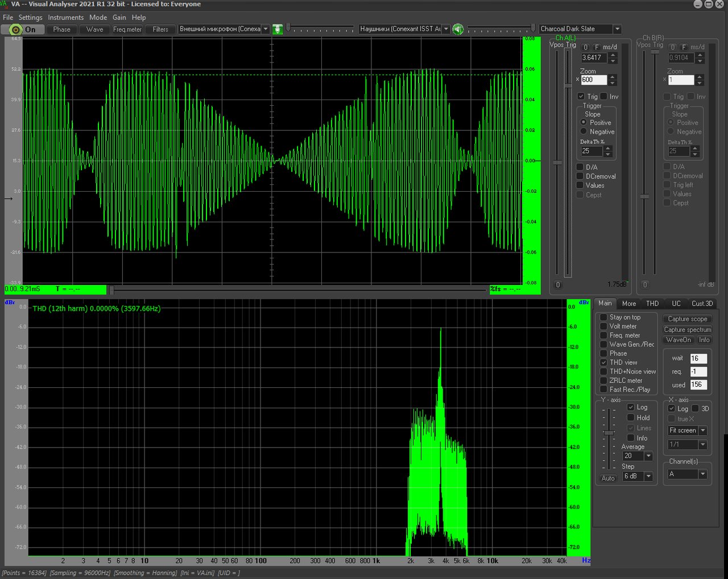Screen dimensions: 728x579
Task: Click the 'wait' value input field
Action: pyautogui.click(x=698, y=358)
